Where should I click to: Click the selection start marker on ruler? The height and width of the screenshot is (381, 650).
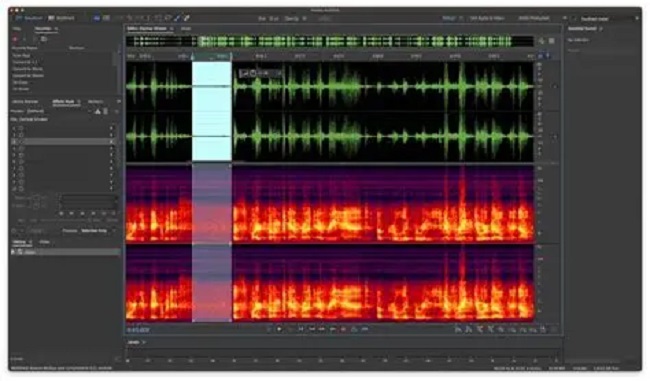(192, 56)
